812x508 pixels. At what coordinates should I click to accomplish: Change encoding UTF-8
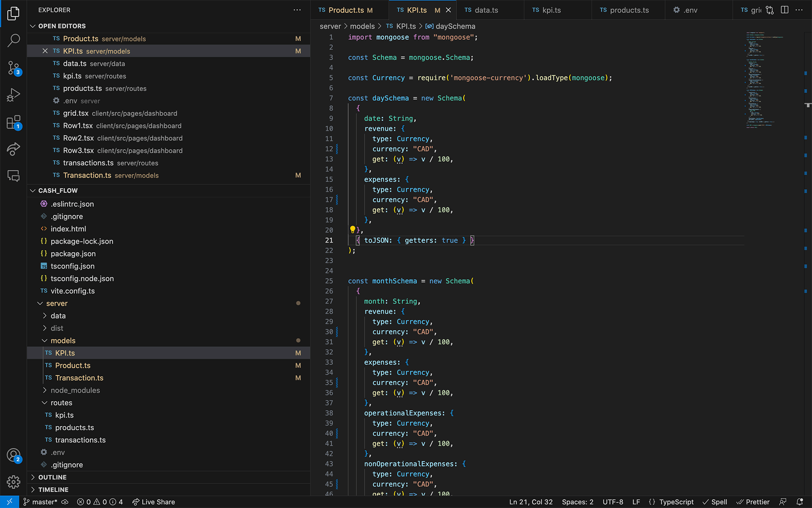tap(613, 502)
